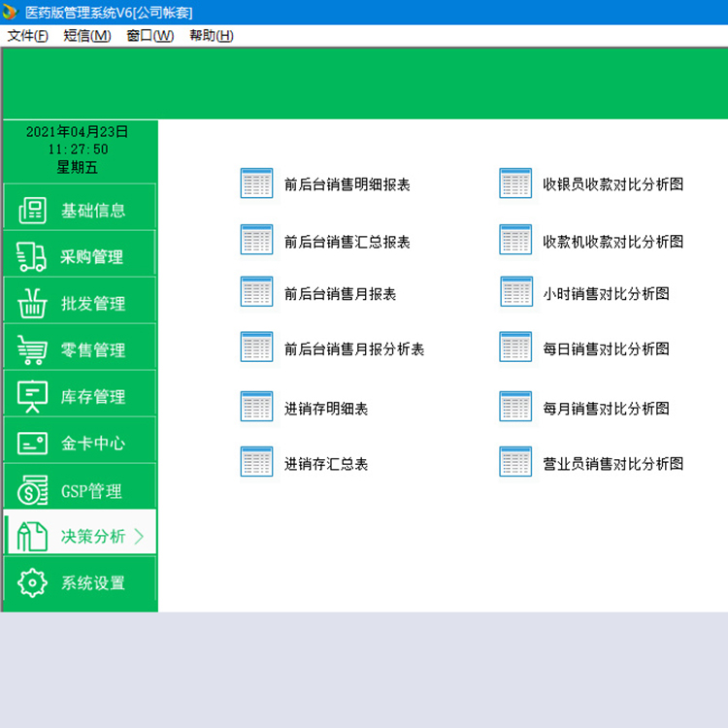Open the 帮助(H) menu
Image resolution: width=728 pixels, height=728 pixels.
coord(212,36)
